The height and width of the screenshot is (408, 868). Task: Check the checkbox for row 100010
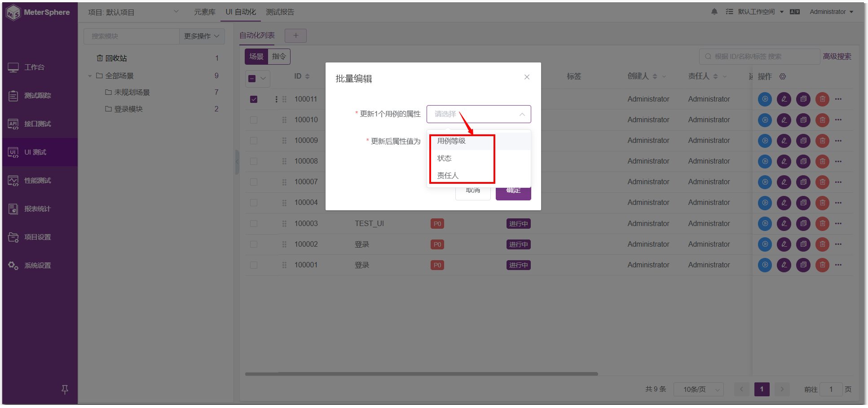(254, 120)
